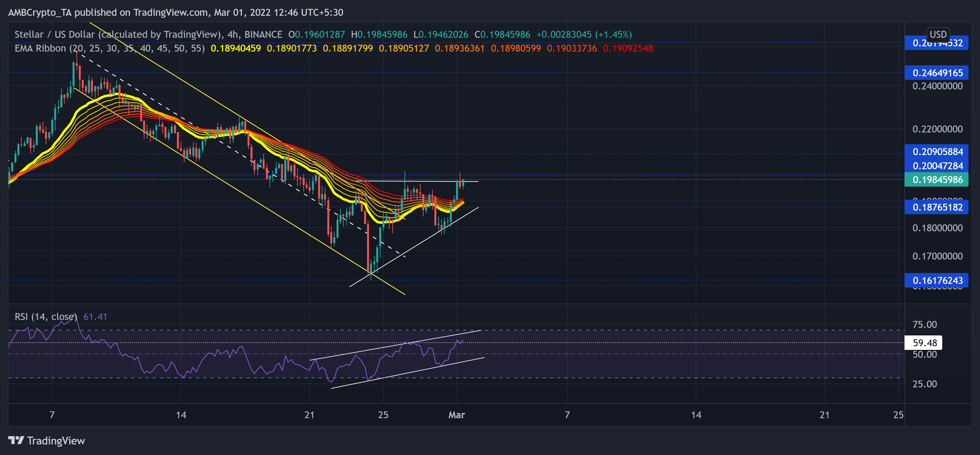980x455 pixels.
Task: Click the 25 date label after 21 Feb
Action: click(x=383, y=415)
